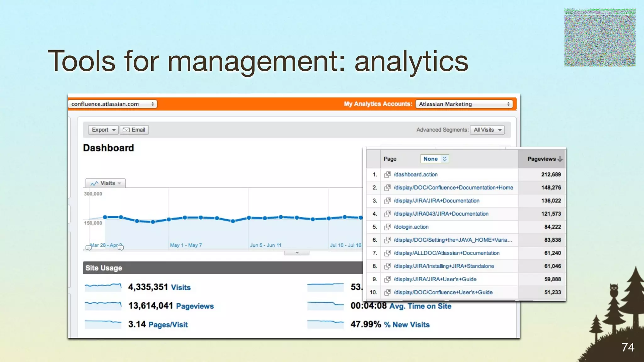Click the Avg. Time on Site link
The image size is (644, 362).
(420, 306)
